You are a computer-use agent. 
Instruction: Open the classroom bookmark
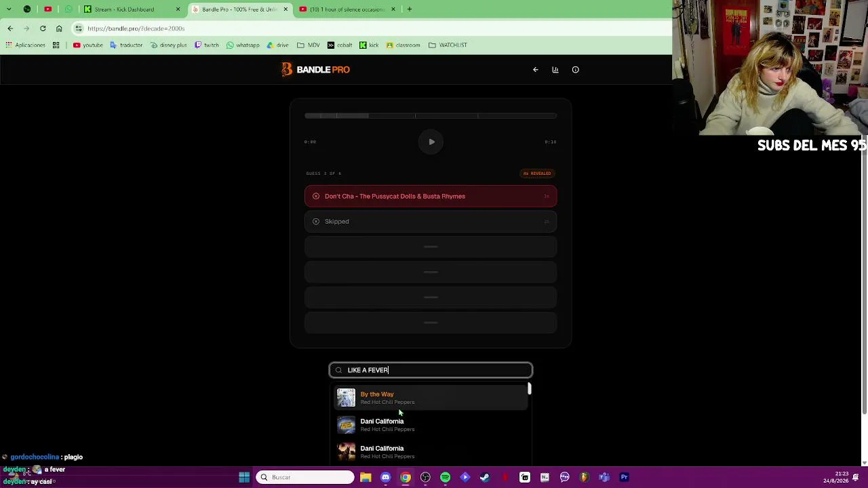(403, 45)
